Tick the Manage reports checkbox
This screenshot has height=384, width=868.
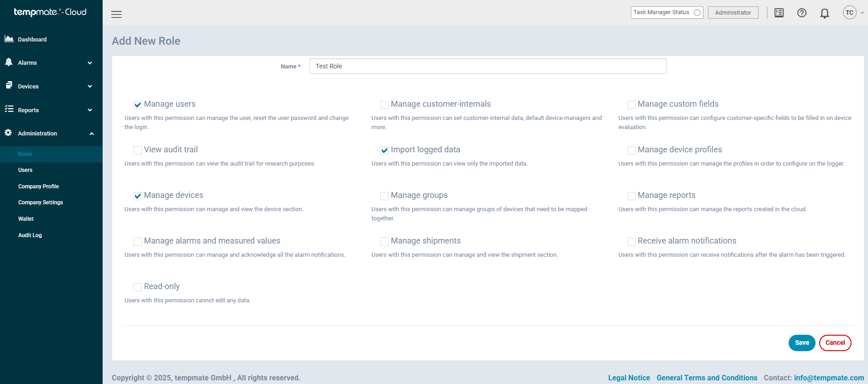[x=632, y=196]
